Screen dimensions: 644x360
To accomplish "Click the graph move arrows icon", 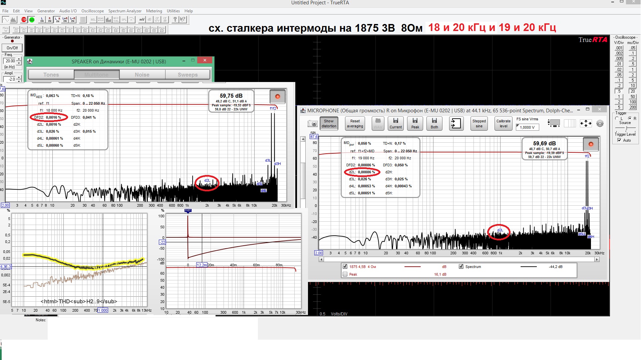I will [x=586, y=124].
